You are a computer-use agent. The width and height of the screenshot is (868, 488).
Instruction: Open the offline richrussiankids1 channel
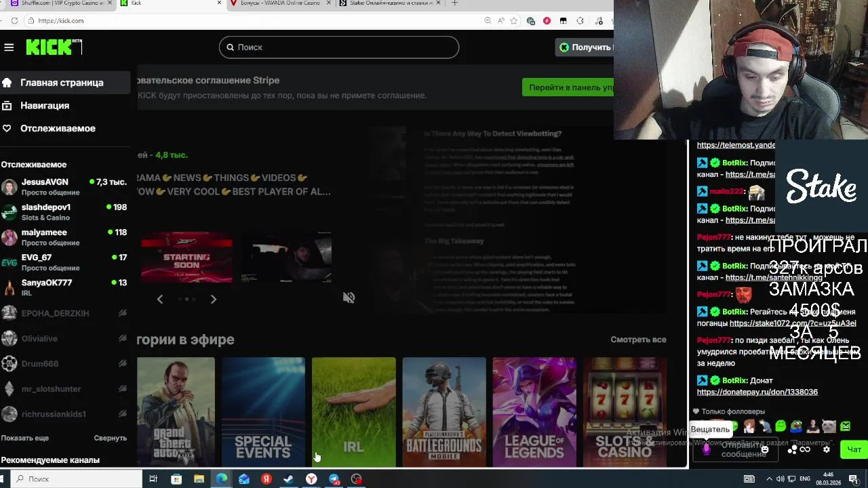[x=64, y=413]
